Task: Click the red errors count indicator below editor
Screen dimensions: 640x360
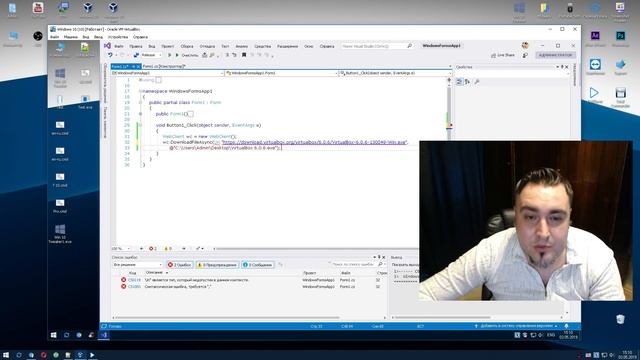Action: tap(153, 249)
